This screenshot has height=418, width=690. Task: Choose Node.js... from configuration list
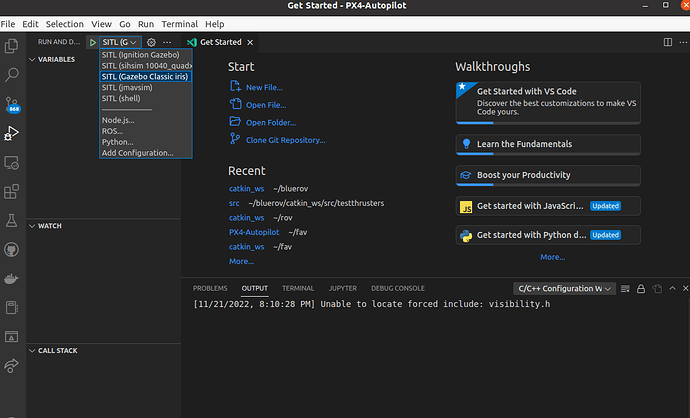click(x=146, y=120)
